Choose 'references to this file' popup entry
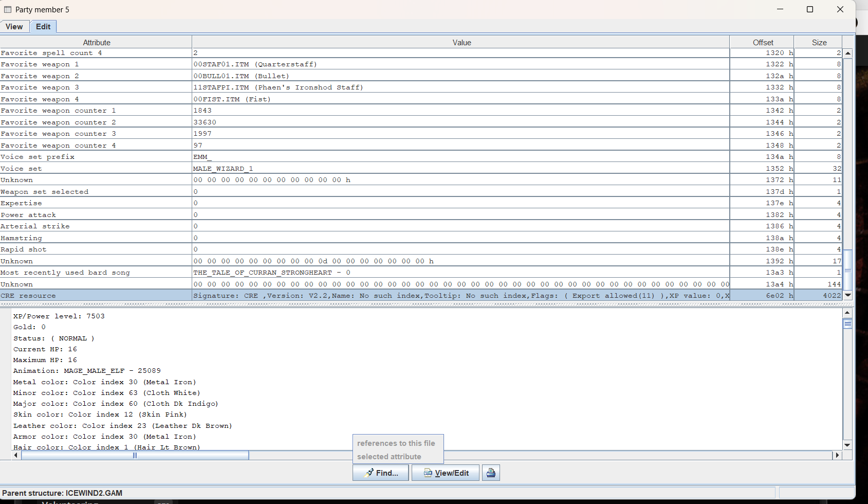868x504 pixels. pos(396,443)
